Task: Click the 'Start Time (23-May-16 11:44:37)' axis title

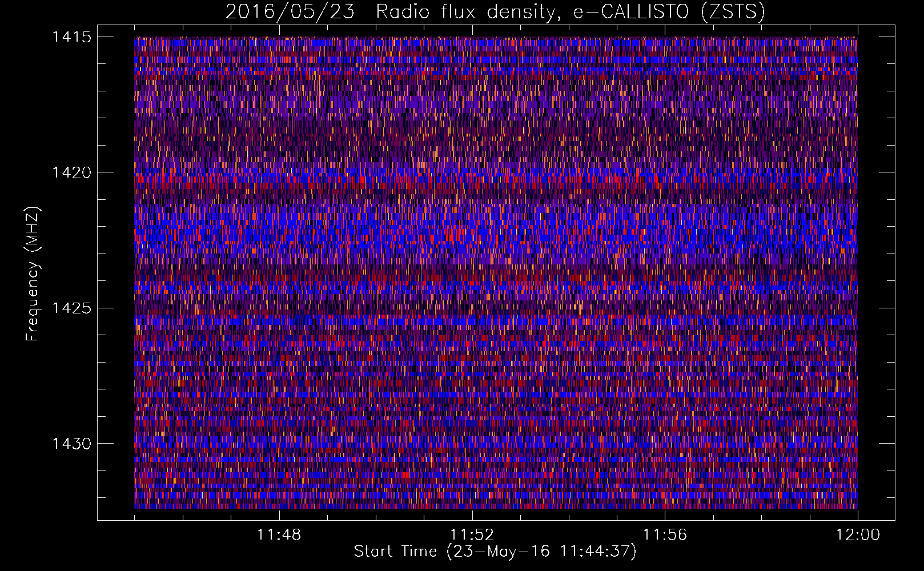Action: [495, 552]
